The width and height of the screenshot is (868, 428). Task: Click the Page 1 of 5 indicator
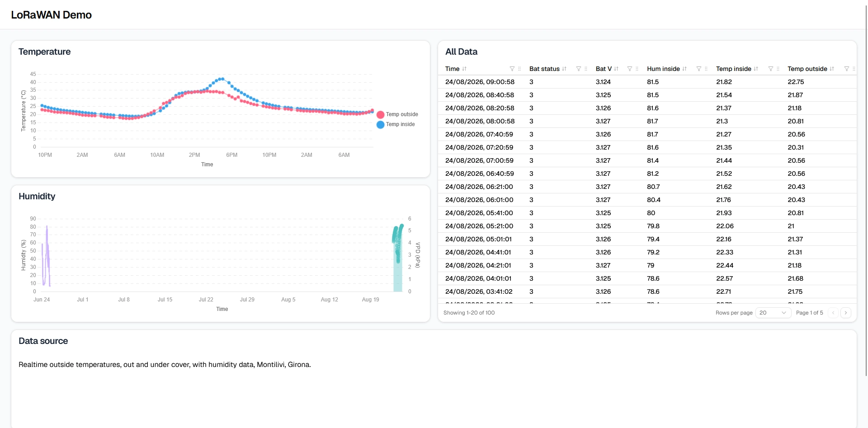(809, 313)
